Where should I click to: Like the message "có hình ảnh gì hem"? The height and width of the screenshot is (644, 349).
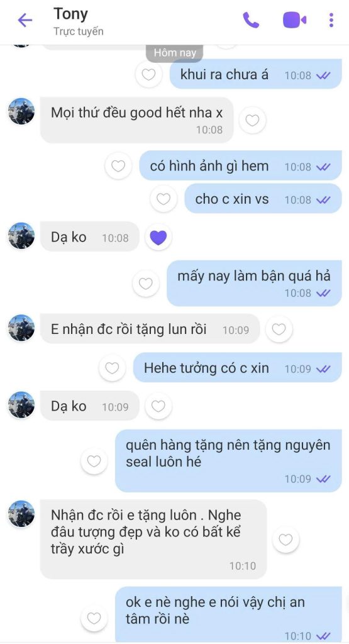click(118, 166)
